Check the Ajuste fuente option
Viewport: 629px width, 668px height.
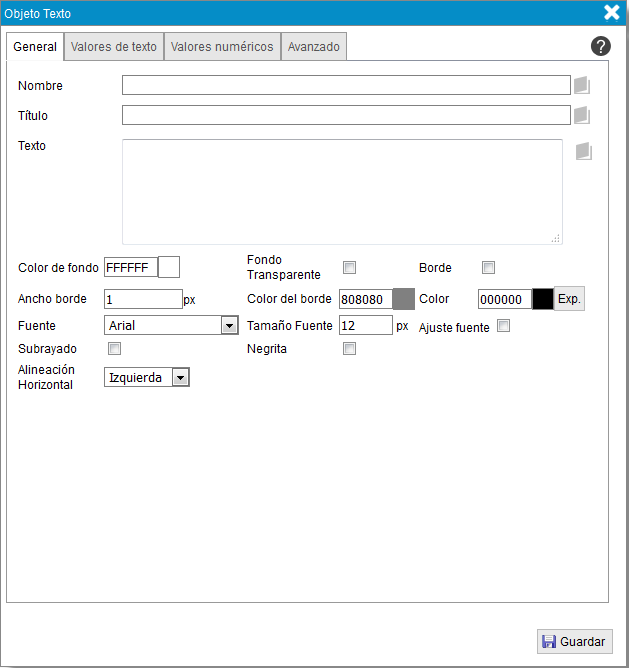click(504, 326)
